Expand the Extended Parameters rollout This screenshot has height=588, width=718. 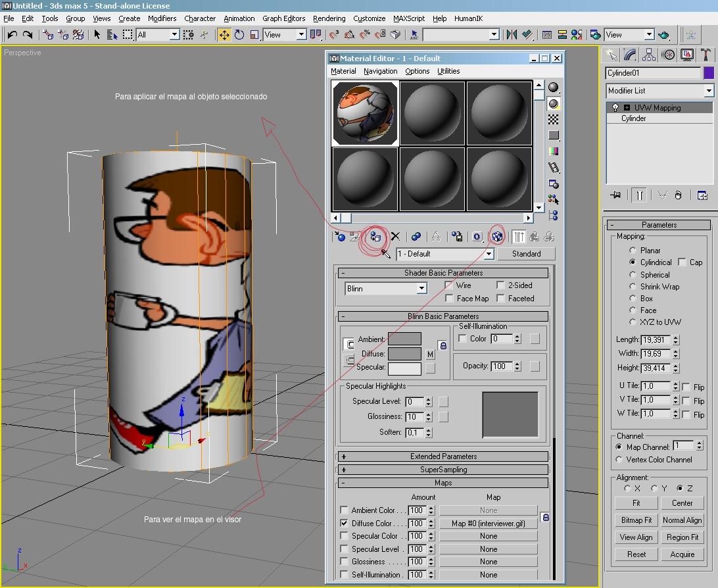click(443, 456)
